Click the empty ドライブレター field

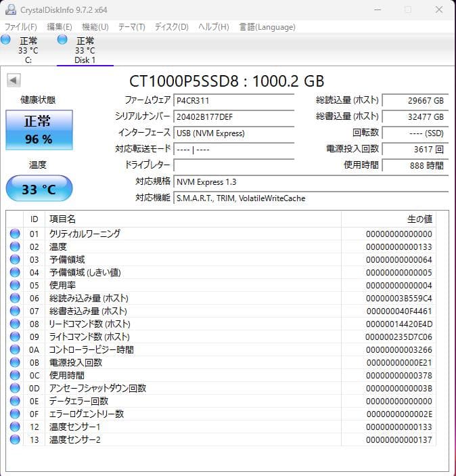click(x=234, y=165)
